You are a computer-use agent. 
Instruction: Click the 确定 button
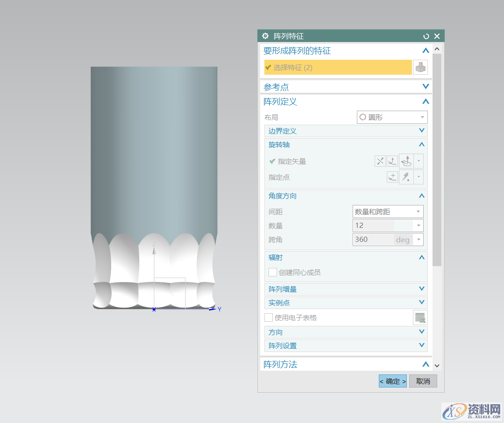(x=392, y=381)
